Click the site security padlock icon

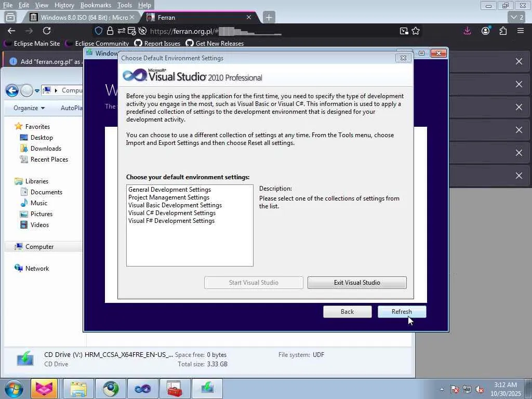(110, 31)
